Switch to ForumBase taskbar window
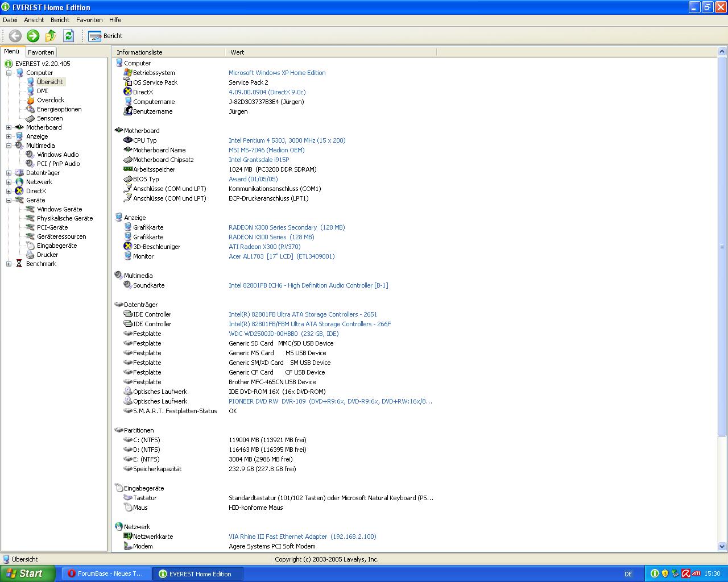 pyautogui.click(x=106, y=574)
